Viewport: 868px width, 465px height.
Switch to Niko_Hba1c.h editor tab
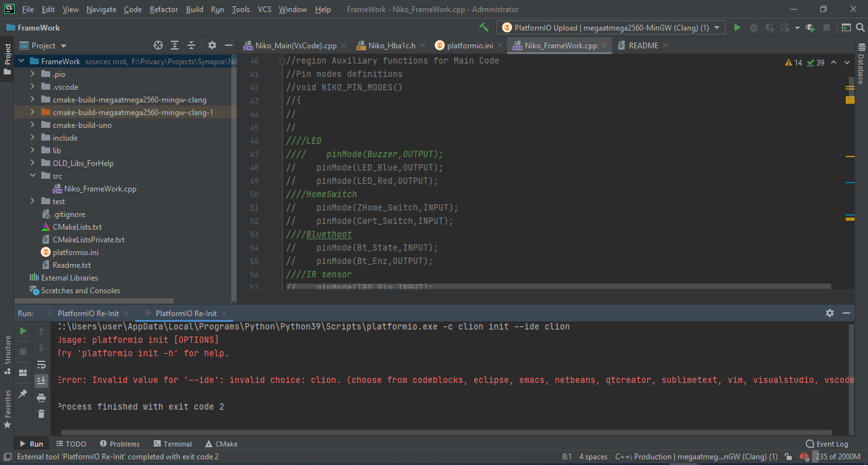point(391,46)
